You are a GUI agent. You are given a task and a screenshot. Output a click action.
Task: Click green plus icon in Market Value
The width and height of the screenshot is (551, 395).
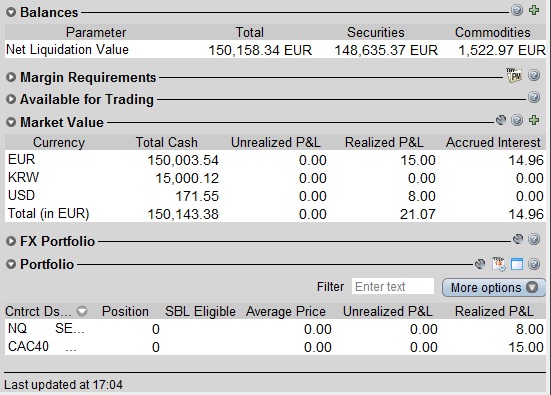pyautogui.click(x=534, y=120)
